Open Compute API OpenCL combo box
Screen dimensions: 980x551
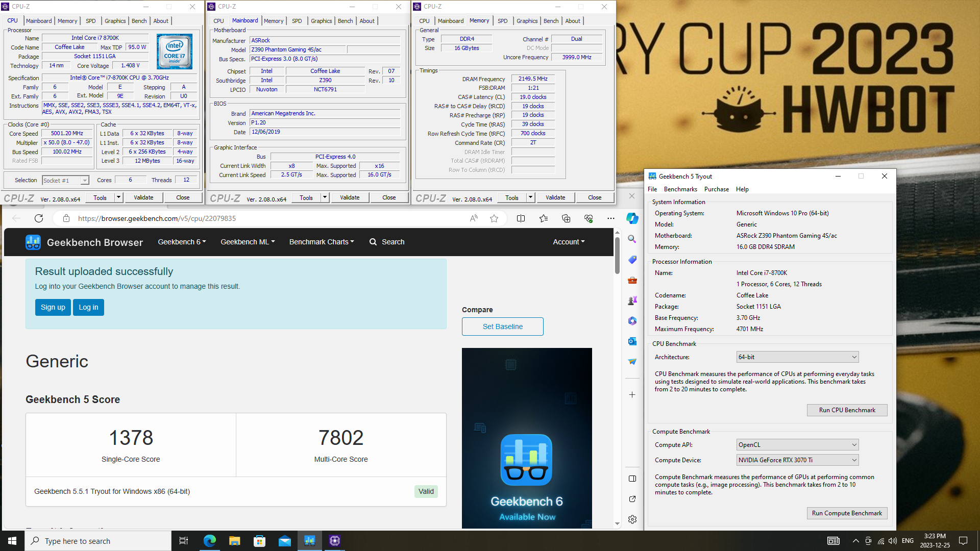pyautogui.click(x=797, y=445)
